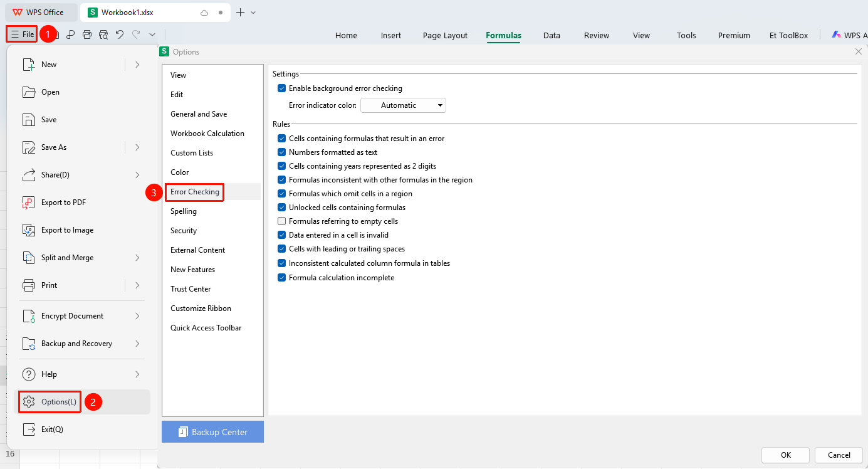Select Workbook Calculation in Options list
868x469 pixels.
click(207, 134)
